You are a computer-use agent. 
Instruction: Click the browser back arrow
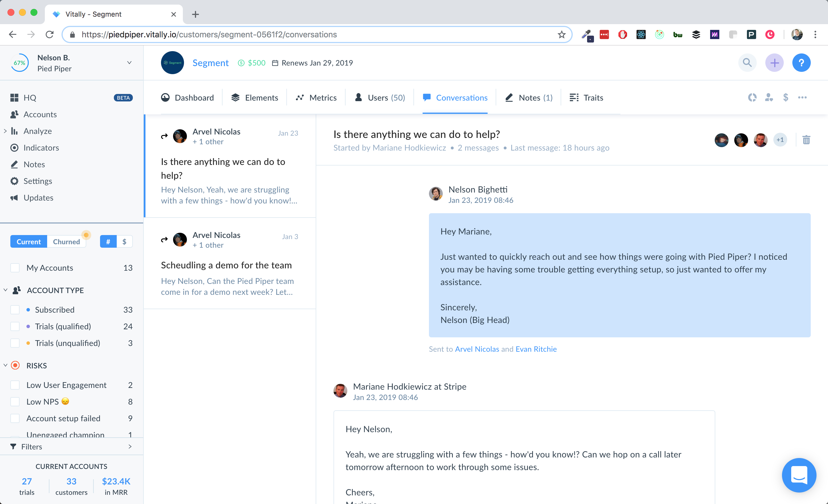13,34
